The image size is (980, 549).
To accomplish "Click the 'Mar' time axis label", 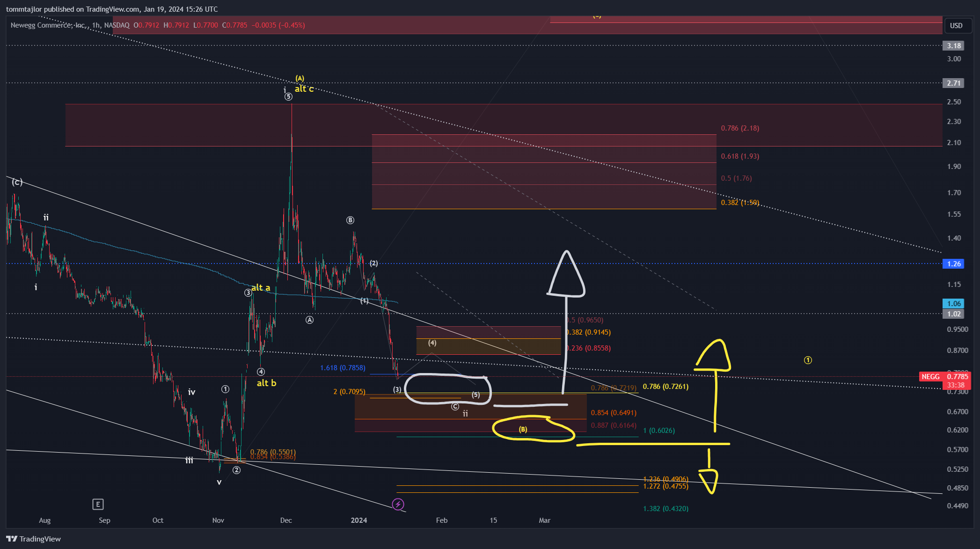I will 545,520.
